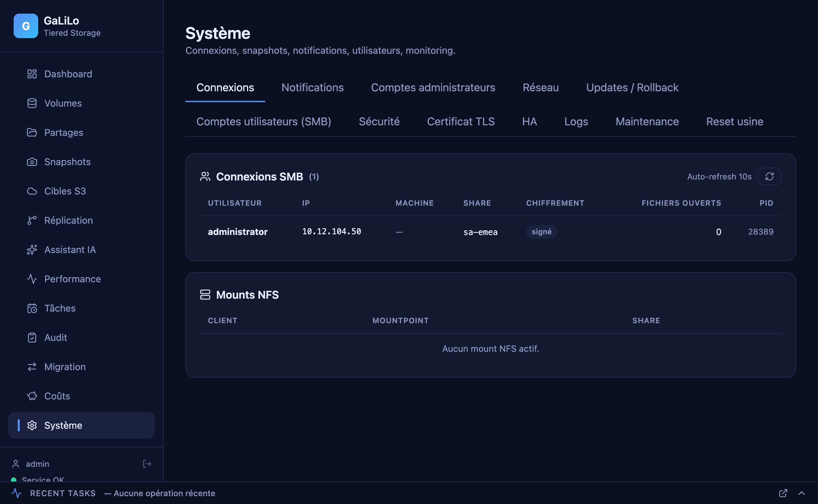Click the Coûts piggy bank icon

[x=32, y=396]
